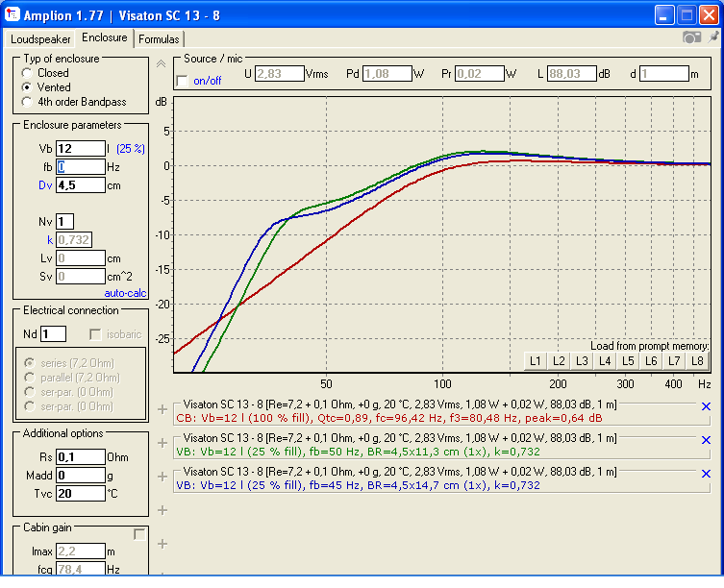The image size is (724, 588).
Task: Select the 4th order Bandpass enclosure
Action: coord(27,102)
